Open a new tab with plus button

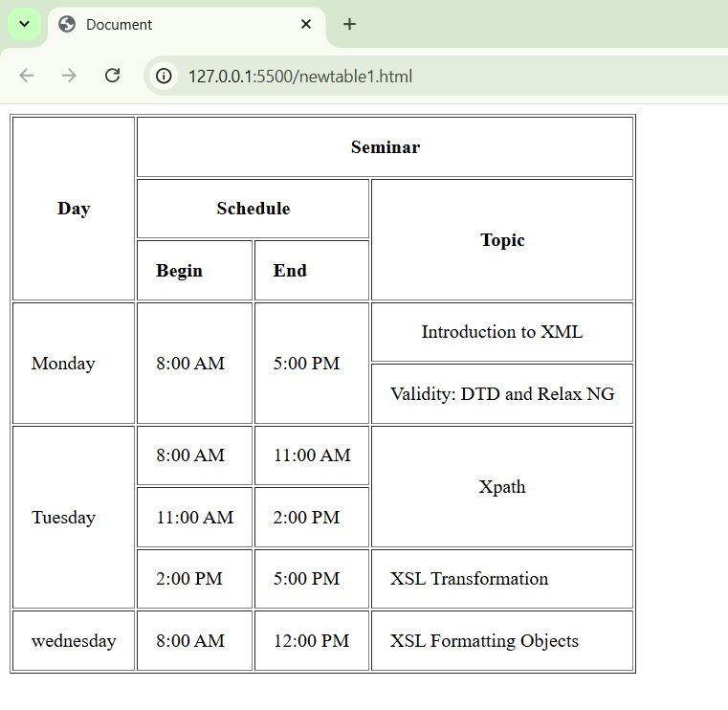coord(349,24)
